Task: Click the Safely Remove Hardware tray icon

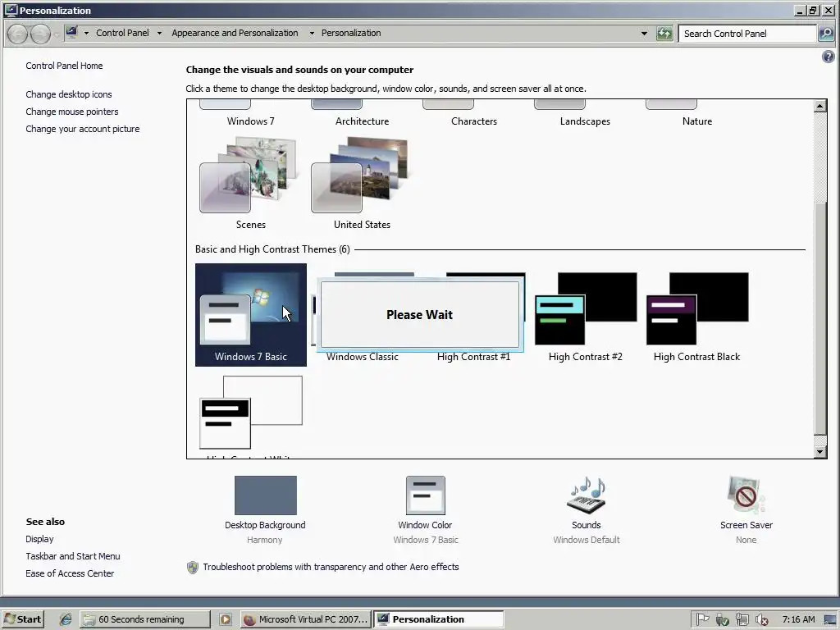Action: click(x=722, y=620)
